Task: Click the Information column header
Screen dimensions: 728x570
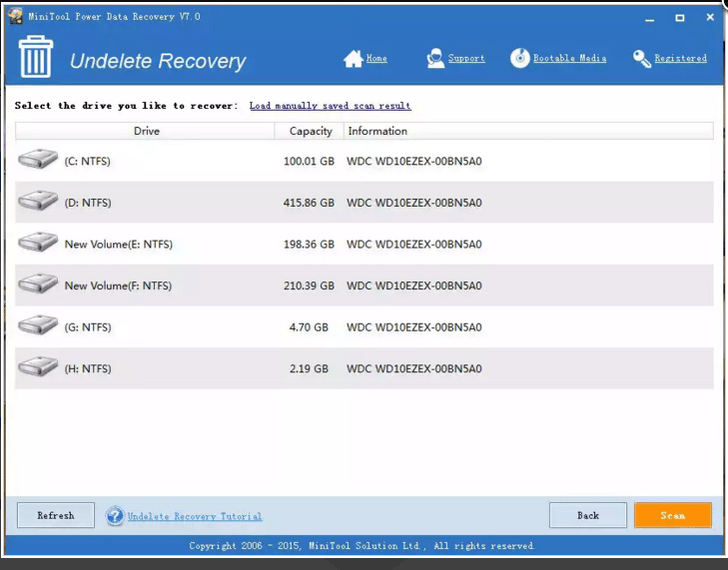Action: click(x=528, y=131)
